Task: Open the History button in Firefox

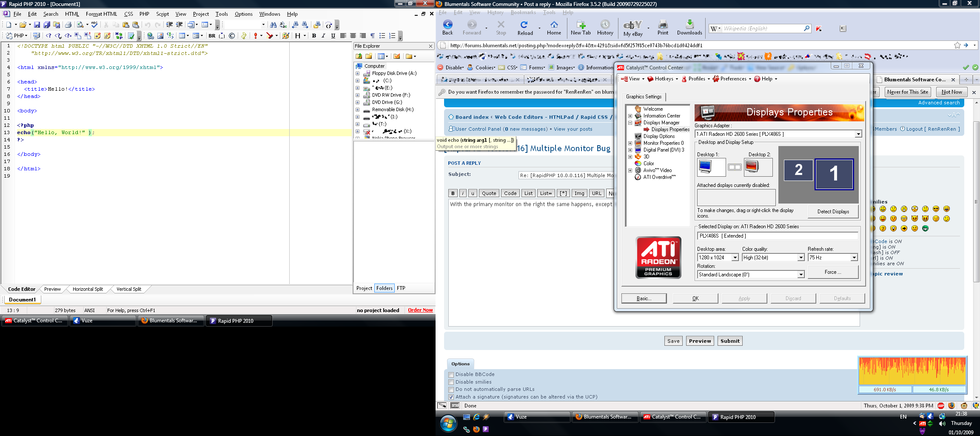Action: [x=605, y=28]
